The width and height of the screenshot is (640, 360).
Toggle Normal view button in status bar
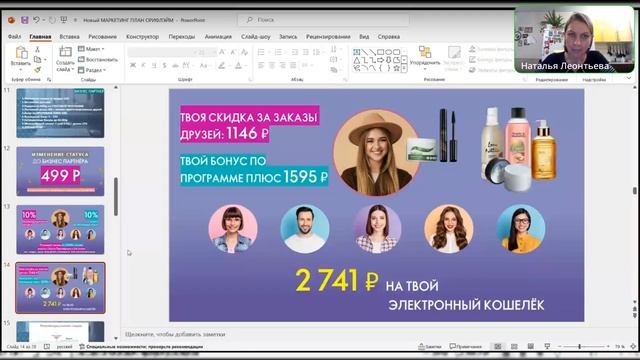click(498, 347)
